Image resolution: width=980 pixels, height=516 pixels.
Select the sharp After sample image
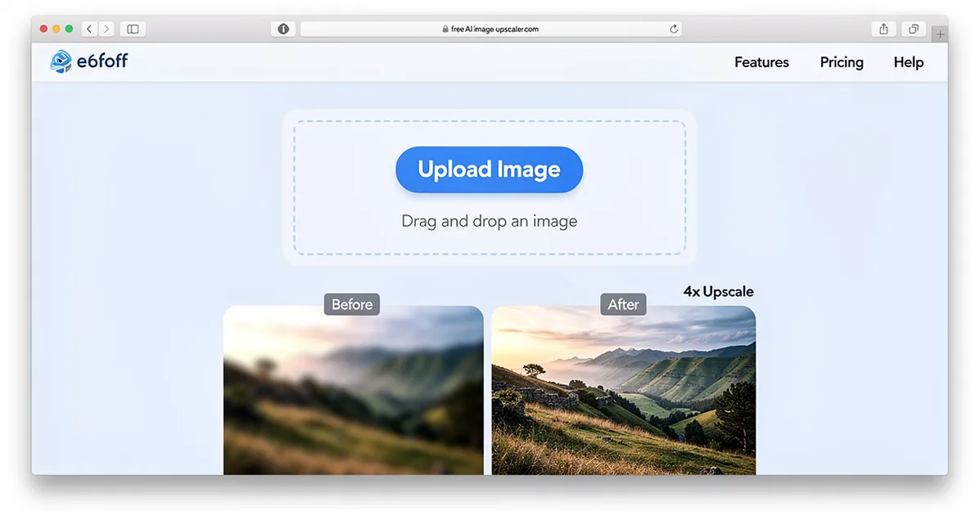624,391
